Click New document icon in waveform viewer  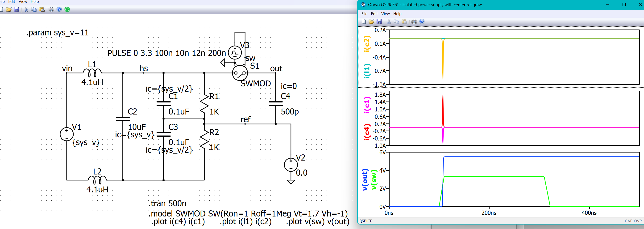(x=364, y=21)
